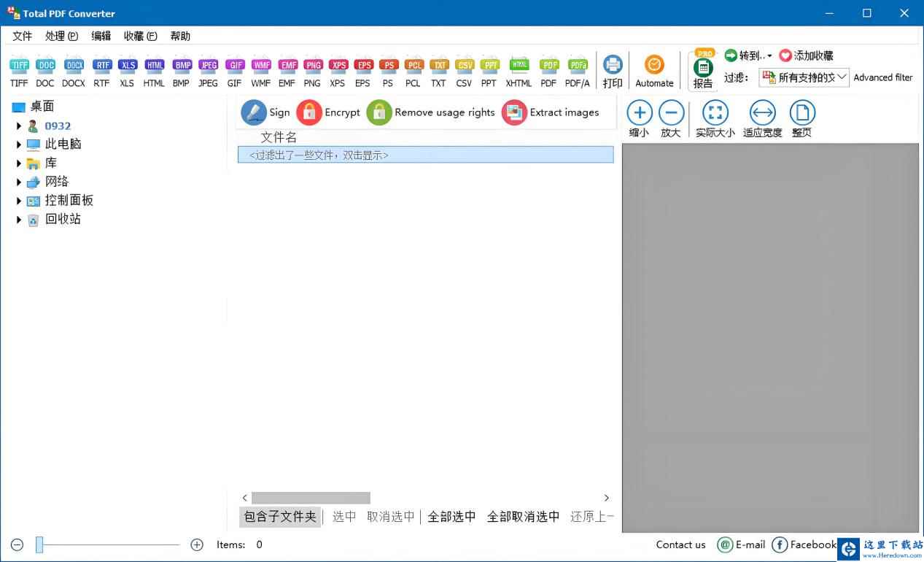Click the GIF format icon
The width and height of the screenshot is (924, 562).
[235, 72]
